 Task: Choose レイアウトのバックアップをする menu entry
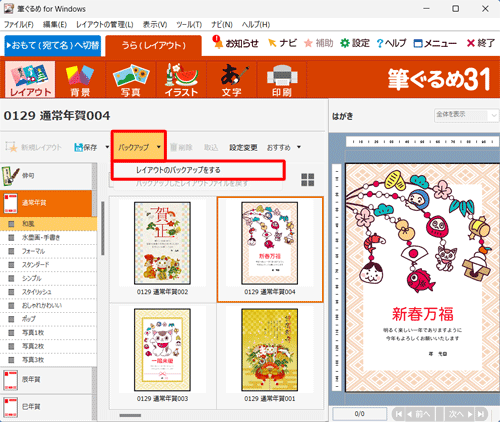pyautogui.click(x=198, y=170)
